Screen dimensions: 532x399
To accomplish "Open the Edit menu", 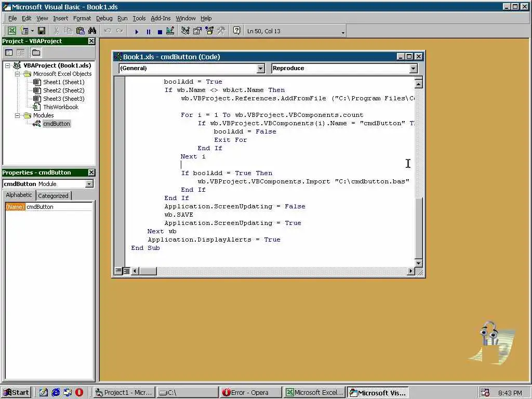I will [x=26, y=18].
